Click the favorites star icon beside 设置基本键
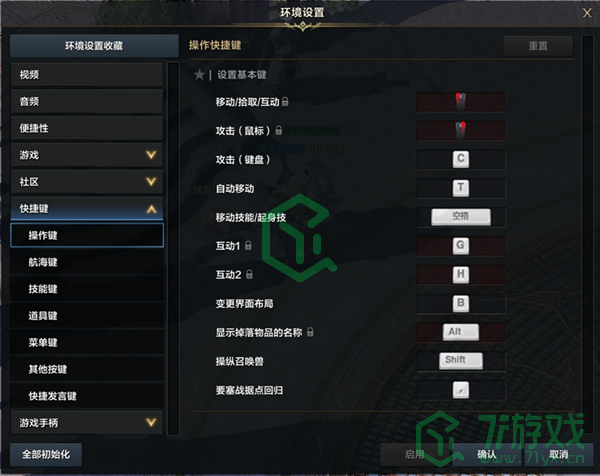Image resolution: width=600 pixels, height=476 pixels. coord(199,75)
